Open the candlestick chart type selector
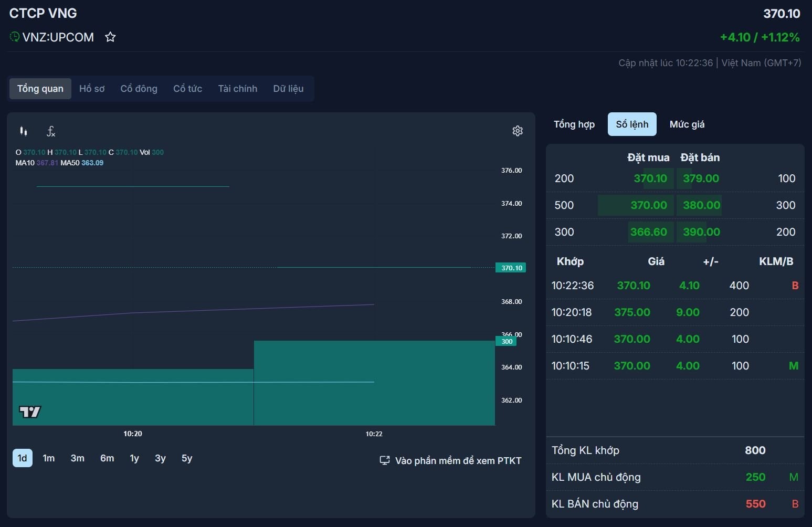The image size is (812, 527). [x=24, y=131]
